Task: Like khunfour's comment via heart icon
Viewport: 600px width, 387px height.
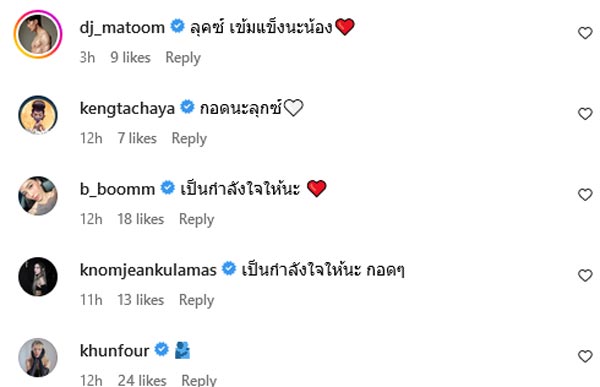Action: click(x=585, y=356)
